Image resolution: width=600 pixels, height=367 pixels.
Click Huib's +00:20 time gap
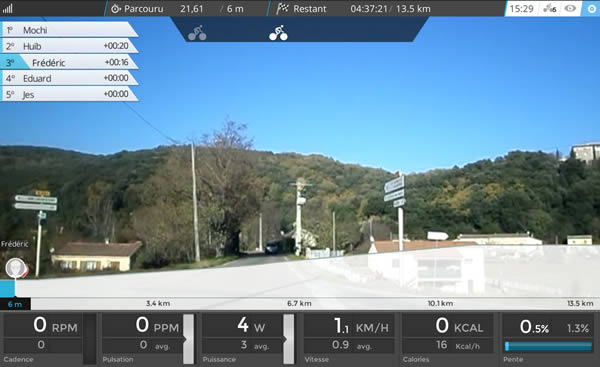click(116, 46)
